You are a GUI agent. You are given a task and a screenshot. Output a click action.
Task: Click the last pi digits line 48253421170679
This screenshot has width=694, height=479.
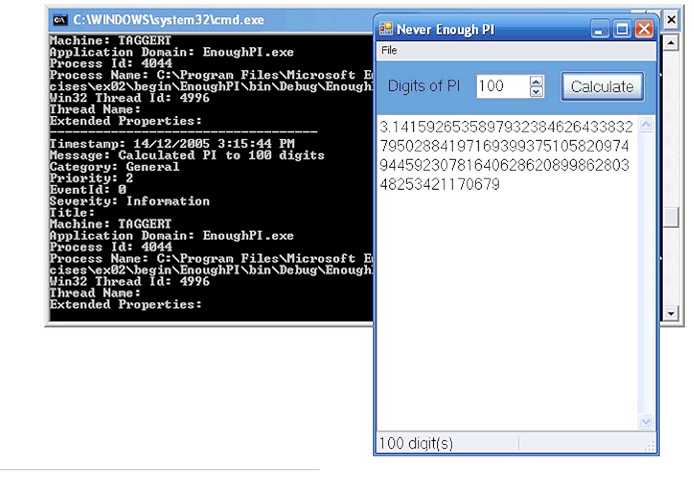pos(440,184)
